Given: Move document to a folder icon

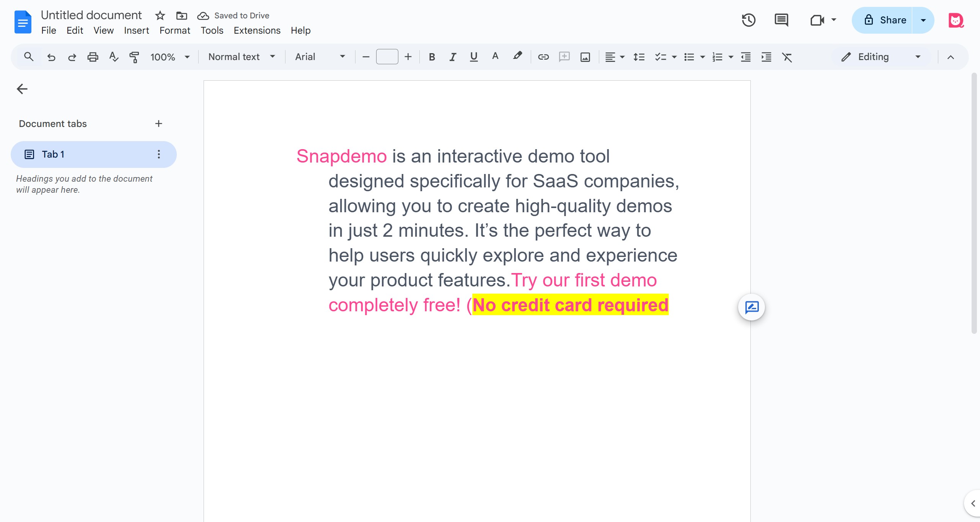Looking at the screenshot, I should [181, 16].
